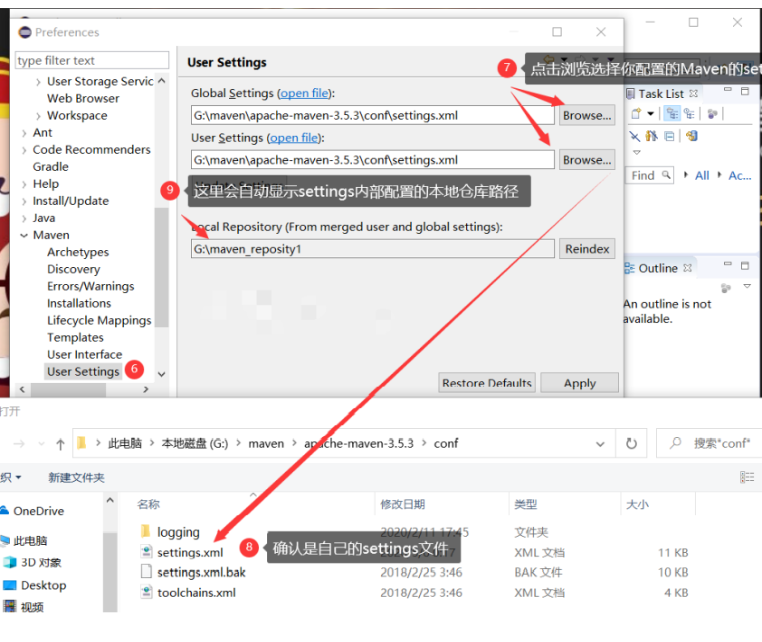Image resolution: width=762 pixels, height=642 pixels.
Task: Select Web Browser in preferences tree
Action: tap(83, 99)
